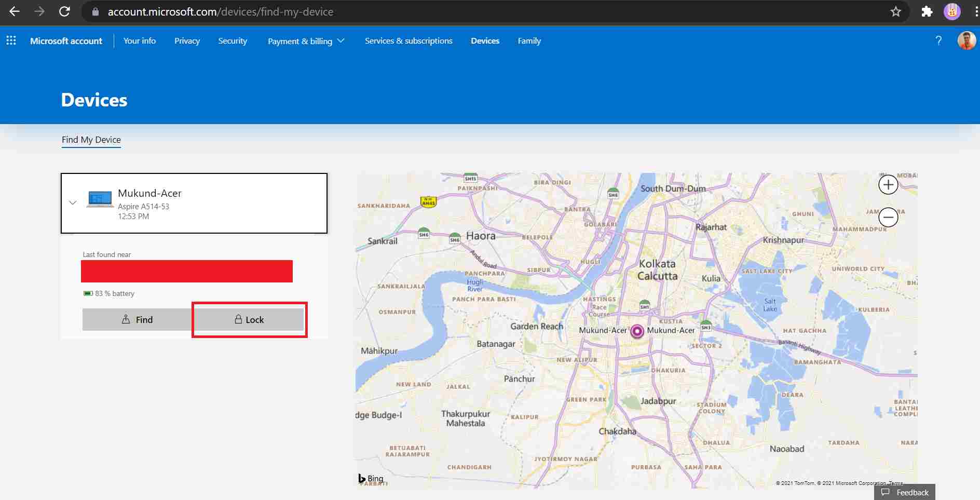Click the Salt Lake label on map
Viewport: 980px width, 500px height.
pos(770,305)
